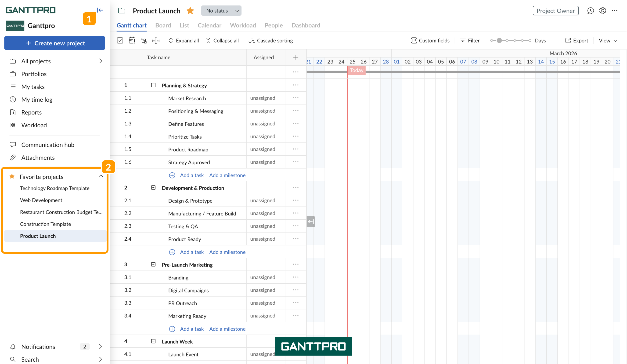Click Add a milestone under Development & Production
The height and width of the screenshot is (364, 627).
pos(227,252)
